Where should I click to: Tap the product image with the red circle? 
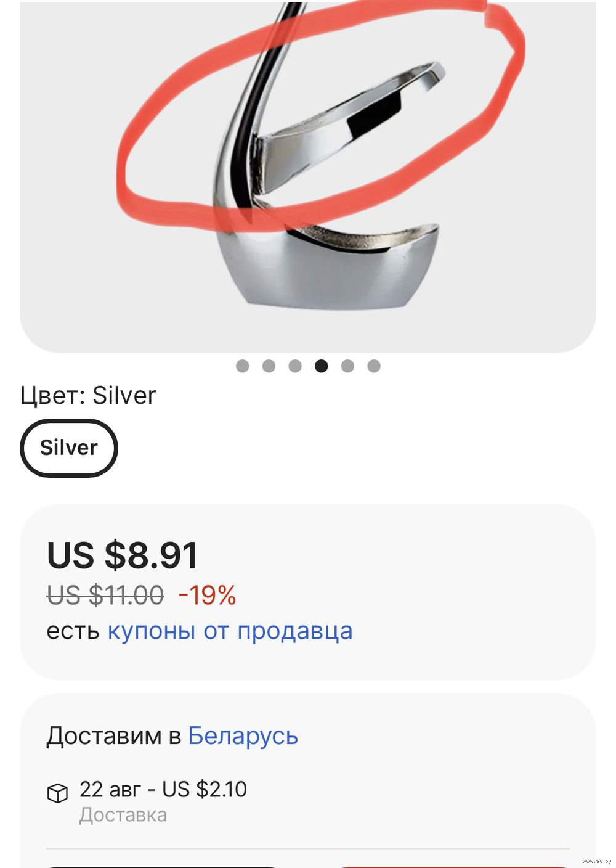point(308,176)
